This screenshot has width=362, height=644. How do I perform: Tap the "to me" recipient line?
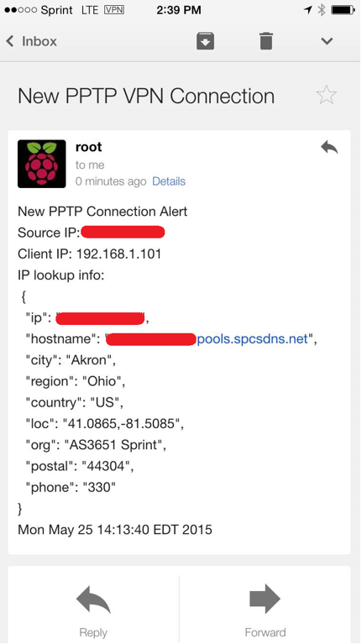pos(90,165)
